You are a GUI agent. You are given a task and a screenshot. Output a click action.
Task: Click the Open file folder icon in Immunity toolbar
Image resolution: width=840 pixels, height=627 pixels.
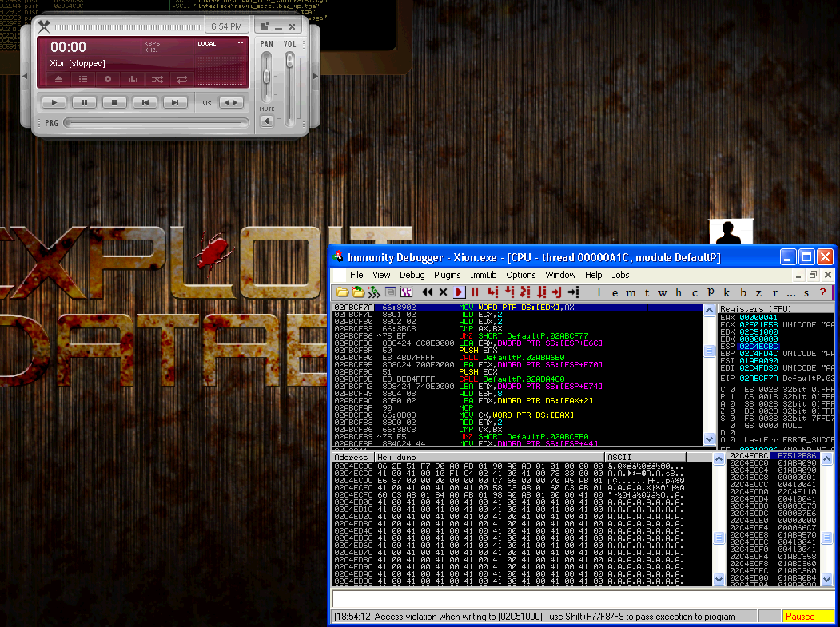(x=342, y=292)
